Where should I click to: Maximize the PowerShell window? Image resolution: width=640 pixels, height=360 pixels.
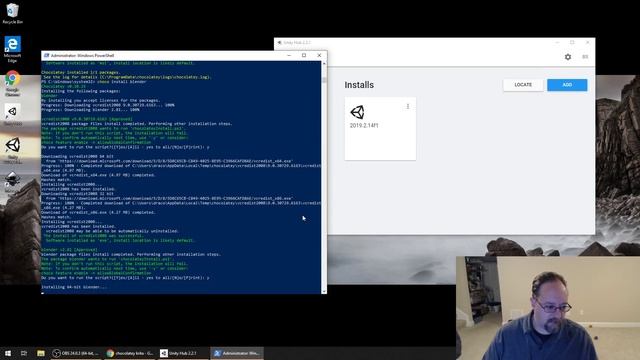304,55
